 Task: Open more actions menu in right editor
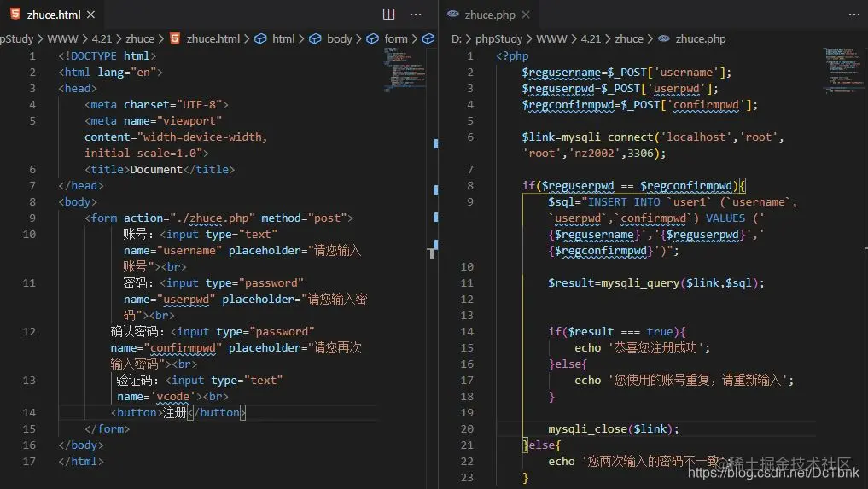coord(854,15)
